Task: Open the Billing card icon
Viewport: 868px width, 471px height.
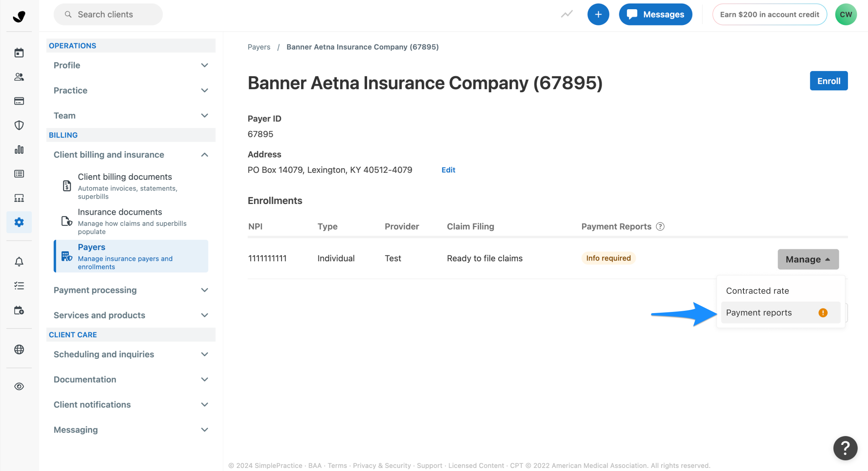Action: tap(19, 101)
